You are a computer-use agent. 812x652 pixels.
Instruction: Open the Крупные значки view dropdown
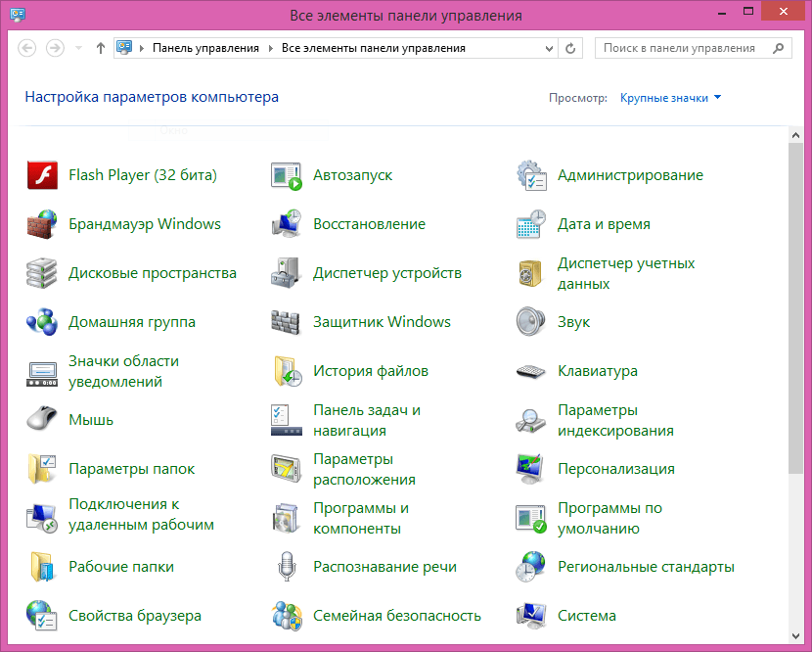coord(670,98)
